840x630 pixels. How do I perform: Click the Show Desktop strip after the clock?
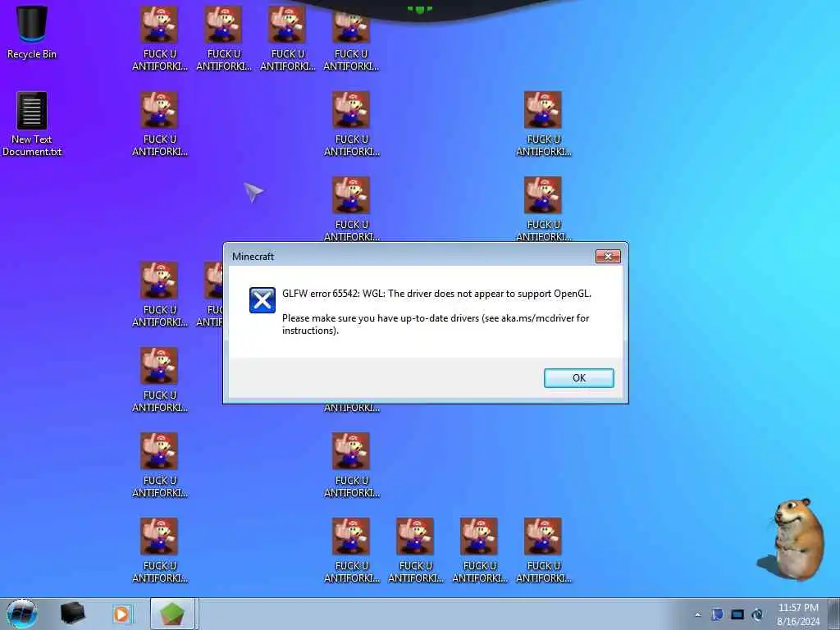click(x=833, y=614)
